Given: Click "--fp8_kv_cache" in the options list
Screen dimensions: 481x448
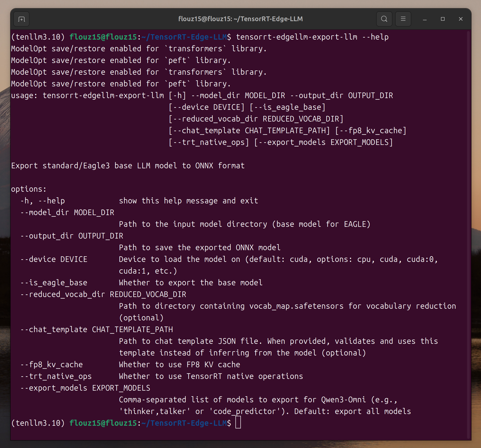Looking at the screenshot, I should [x=51, y=365].
